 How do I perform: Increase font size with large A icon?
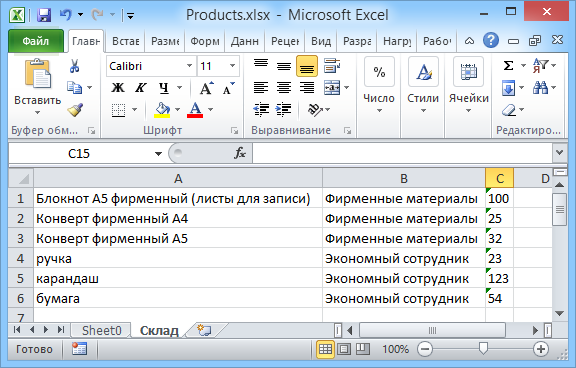click(206, 88)
